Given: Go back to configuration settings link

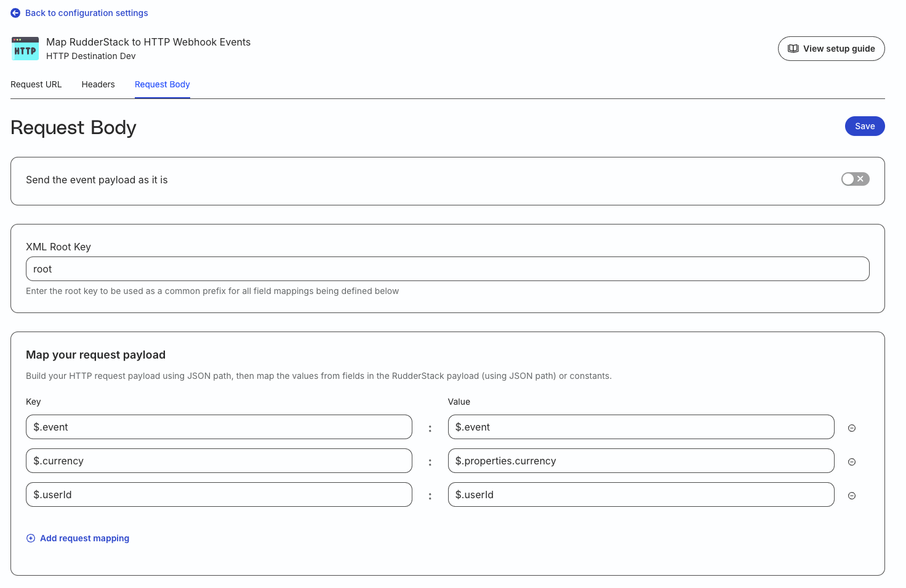Looking at the screenshot, I should pos(87,13).
